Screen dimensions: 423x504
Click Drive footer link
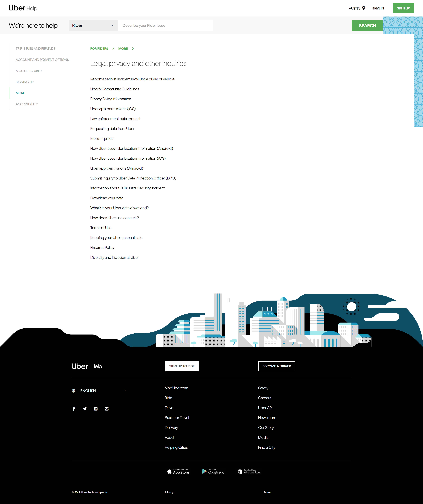[x=169, y=408]
